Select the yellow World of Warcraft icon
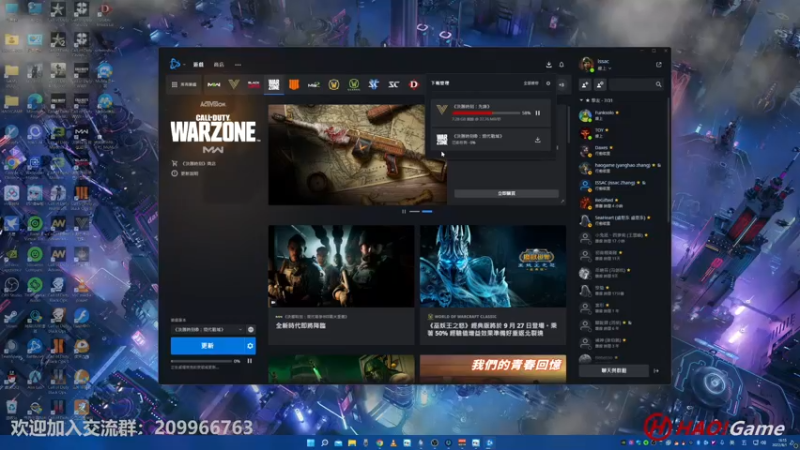 334,84
